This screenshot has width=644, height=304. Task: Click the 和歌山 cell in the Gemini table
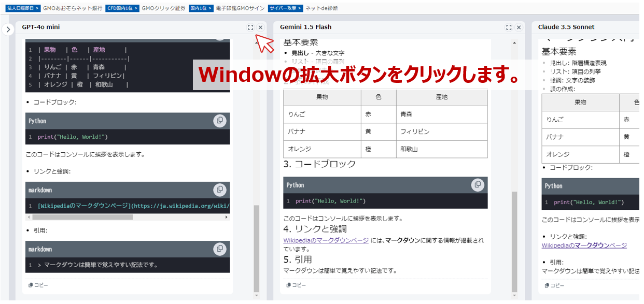coord(442,149)
